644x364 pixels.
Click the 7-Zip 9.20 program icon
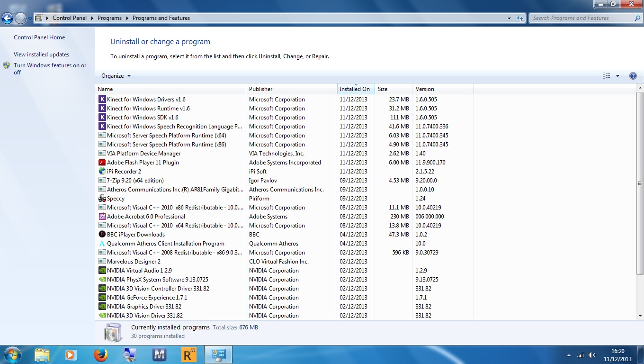pyautogui.click(x=102, y=181)
